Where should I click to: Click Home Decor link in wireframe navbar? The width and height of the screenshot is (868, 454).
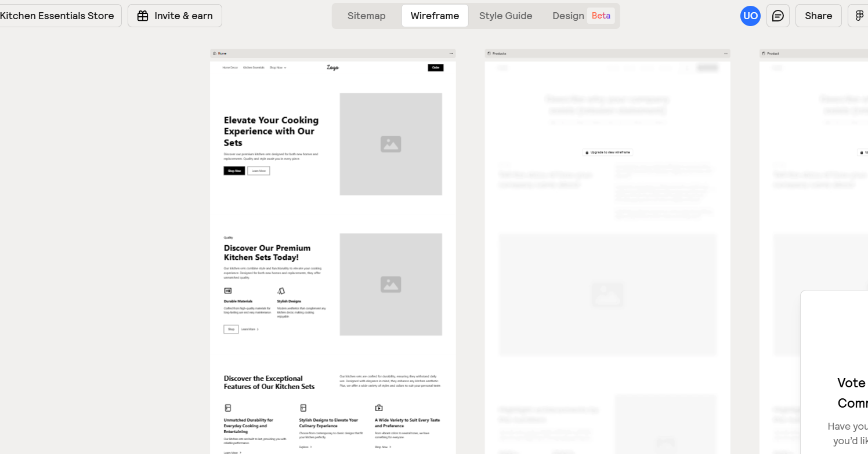(230, 68)
